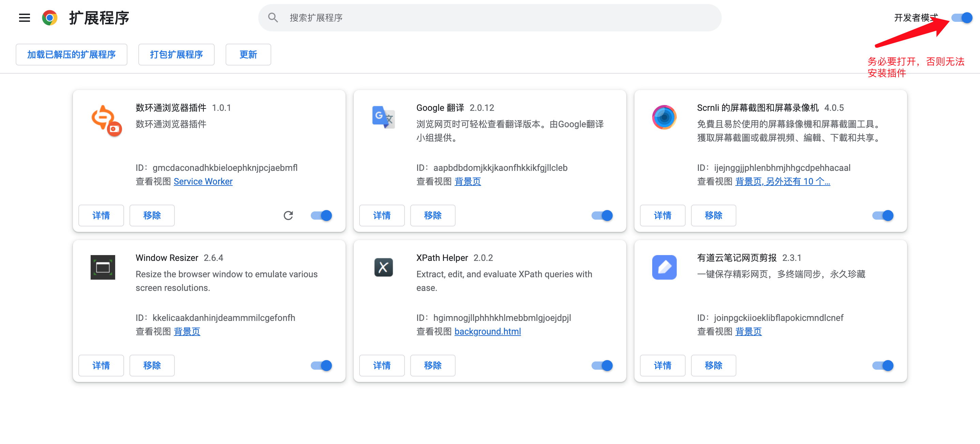Viewport: 980px width, 444px height.
Task: Disable the 数环通浏览器插件 extension
Action: [321, 216]
